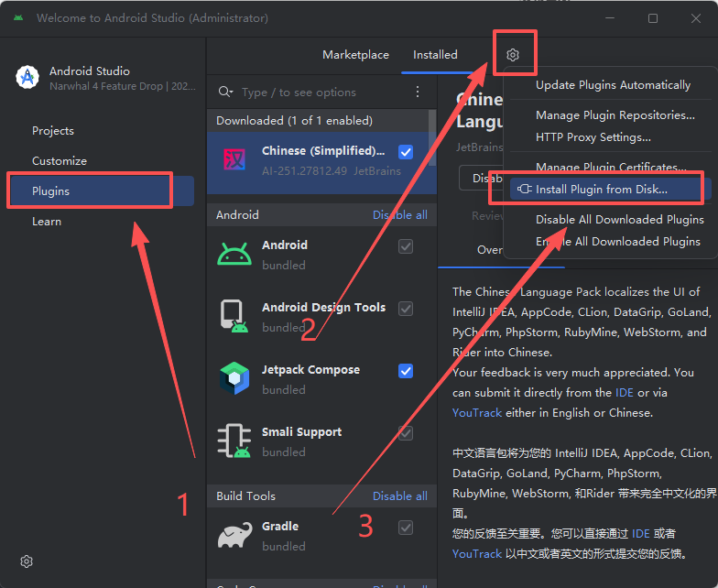Uncheck the Chinese (Simplified) plugin checkbox
This screenshot has width=718, height=588.
(x=406, y=151)
